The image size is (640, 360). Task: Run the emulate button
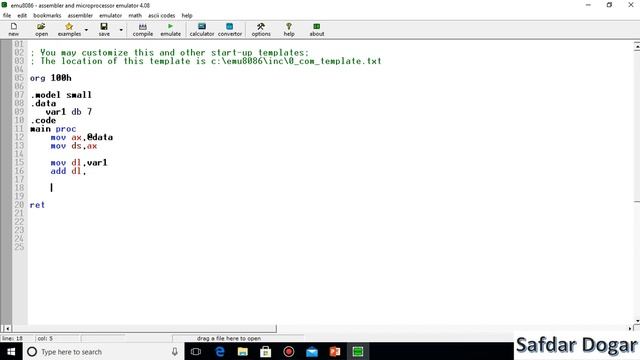click(x=170, y=30)
